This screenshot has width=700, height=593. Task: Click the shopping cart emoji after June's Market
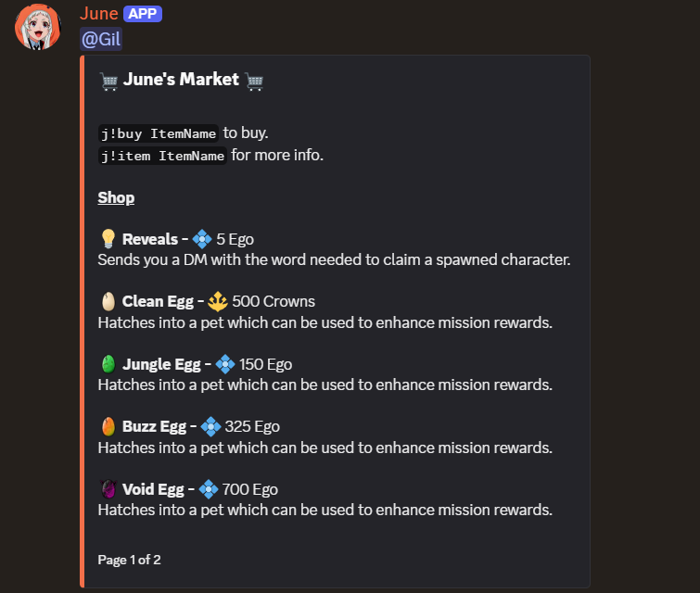tap(255, 81)
